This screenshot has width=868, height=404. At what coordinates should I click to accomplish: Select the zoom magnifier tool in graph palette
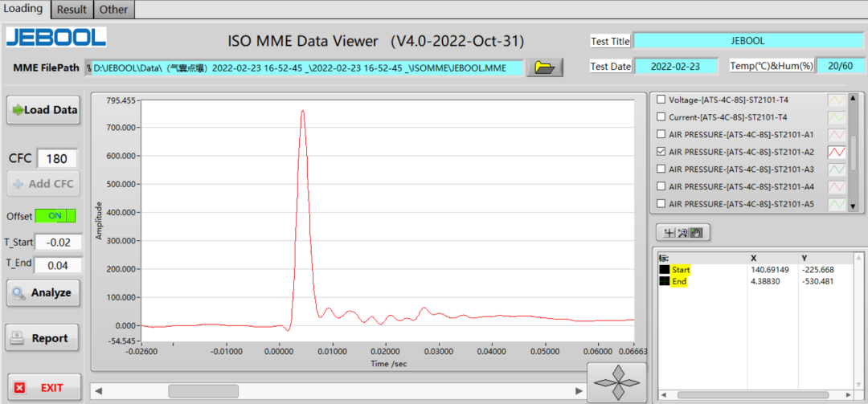682,233
